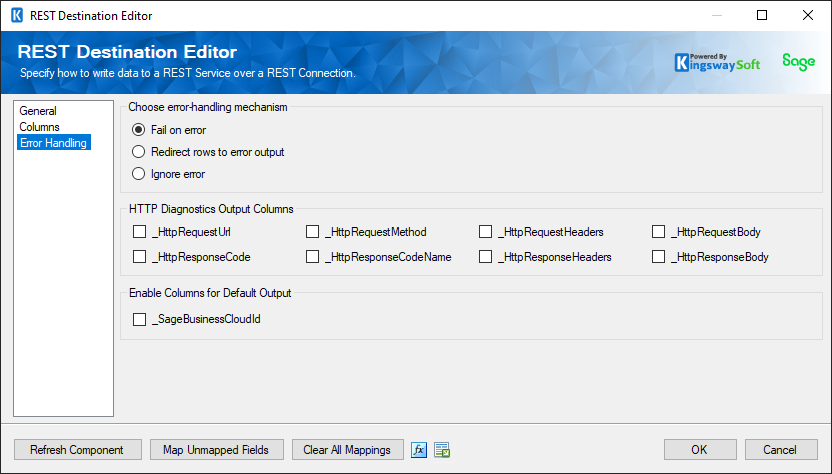Click the green Sage logo
Image resolution: width=832 pixels, height=474 pixels.
(x=799, y=62)
